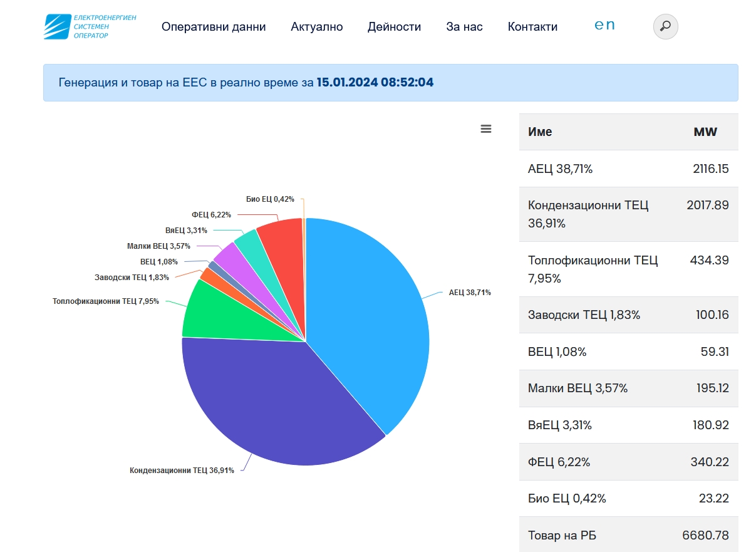756x552 pixels.
Task: Click the MW column header
Action: (x=705, y=132)
